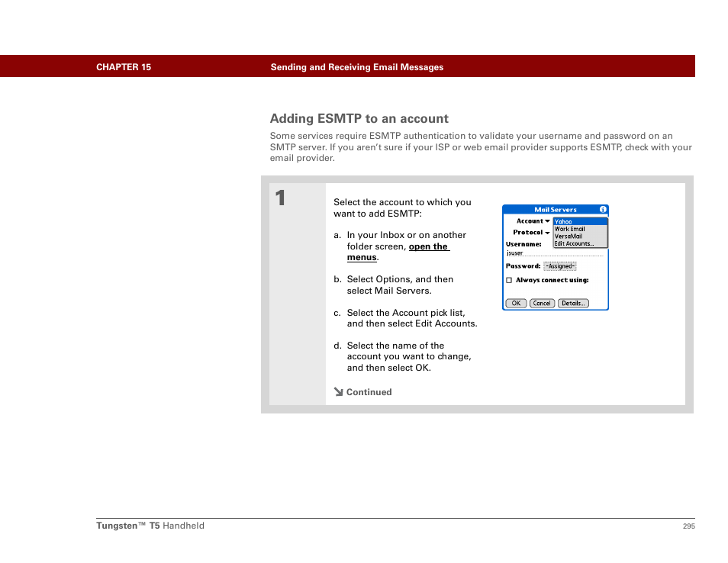Viewport: 728px width, 563px height.
Task: Enable the Always connect using checkbox
Action: (509, 280)
